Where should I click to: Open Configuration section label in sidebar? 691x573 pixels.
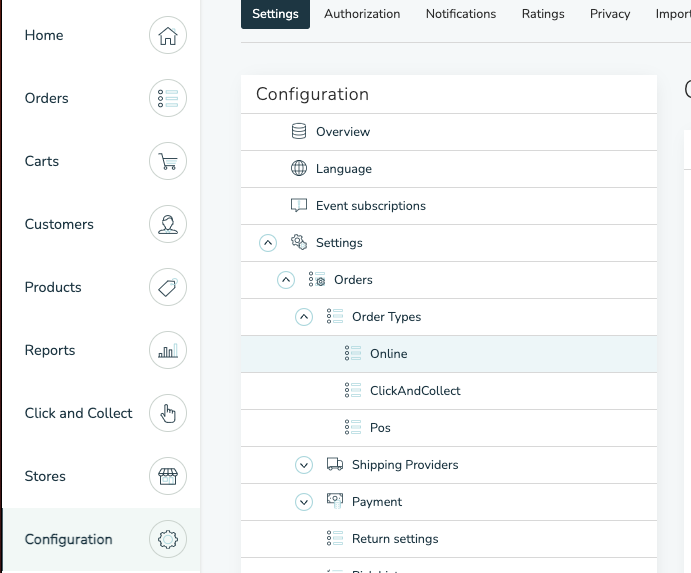(x=68, y=539)
